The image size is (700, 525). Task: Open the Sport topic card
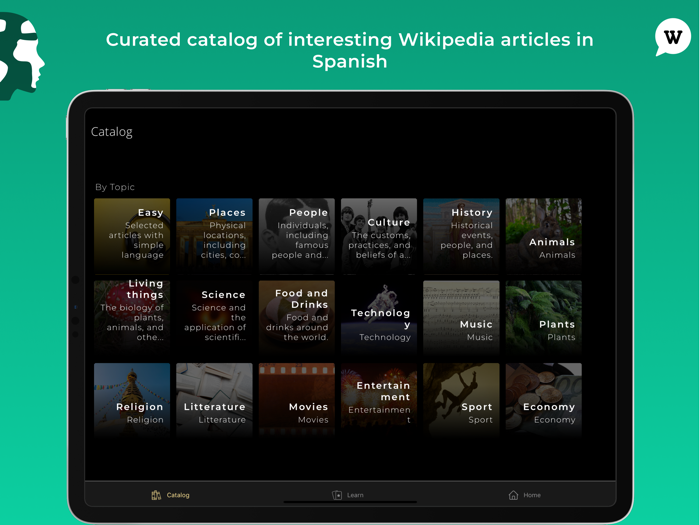click(x=461, y=400)
